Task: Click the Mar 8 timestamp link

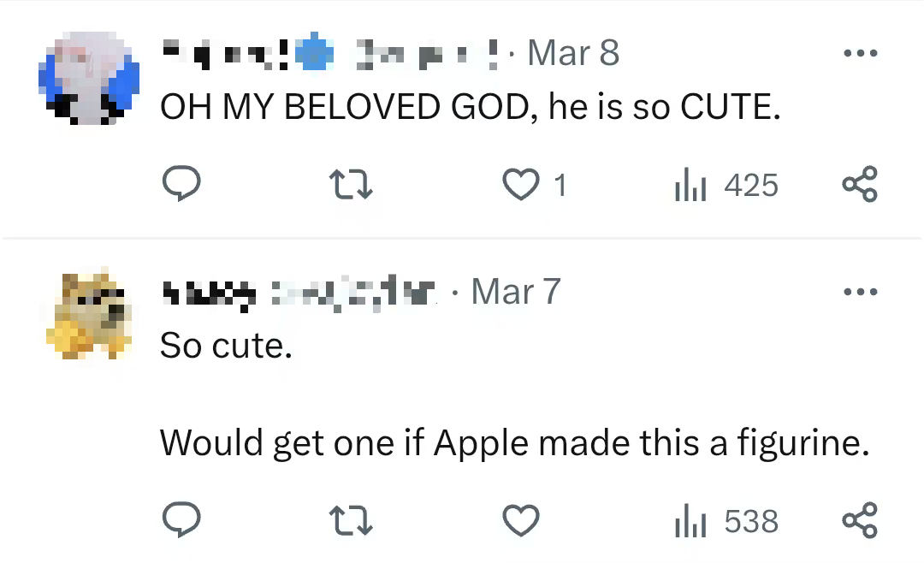Action: pyautogui.click(x=572, y=53)
